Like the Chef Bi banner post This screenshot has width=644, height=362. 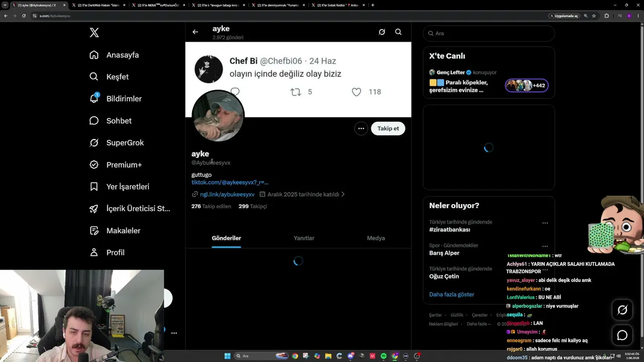click(356, 92)
